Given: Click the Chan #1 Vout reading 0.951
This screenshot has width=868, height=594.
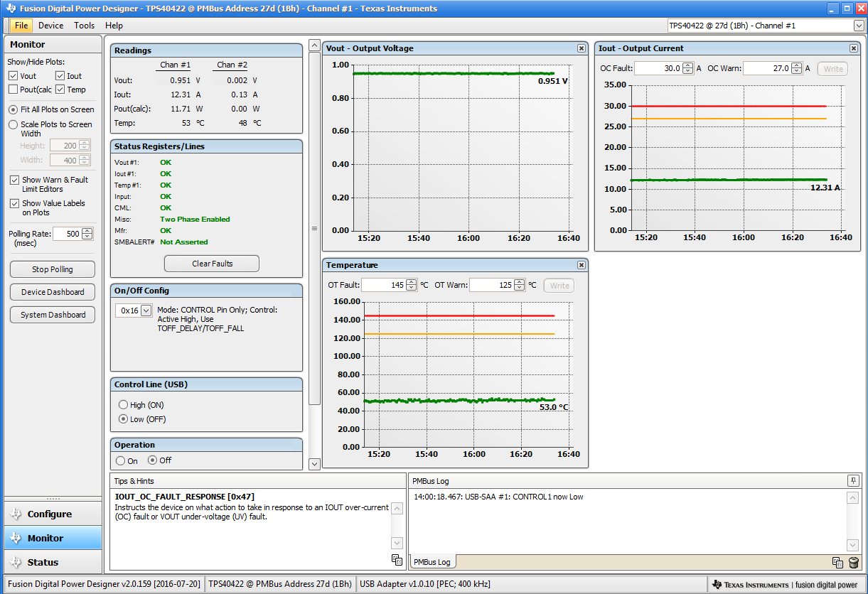Looking at the screenshot, I should coord(180,80).
